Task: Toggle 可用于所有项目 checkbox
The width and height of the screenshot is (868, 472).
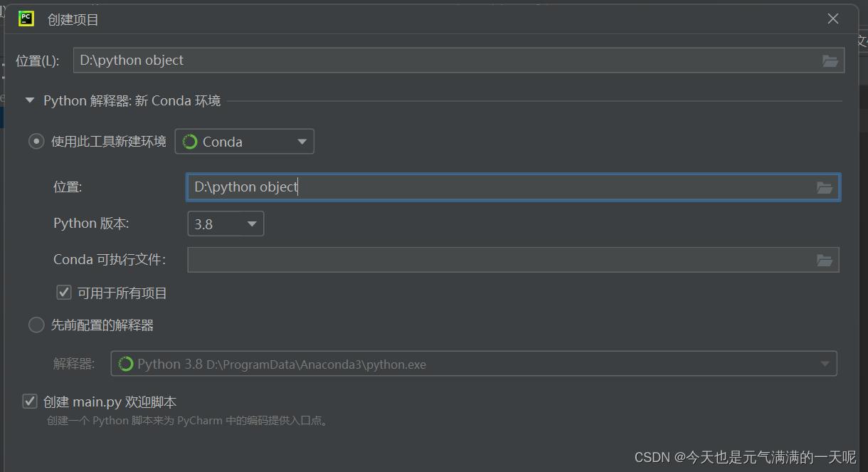Action: 64,292
